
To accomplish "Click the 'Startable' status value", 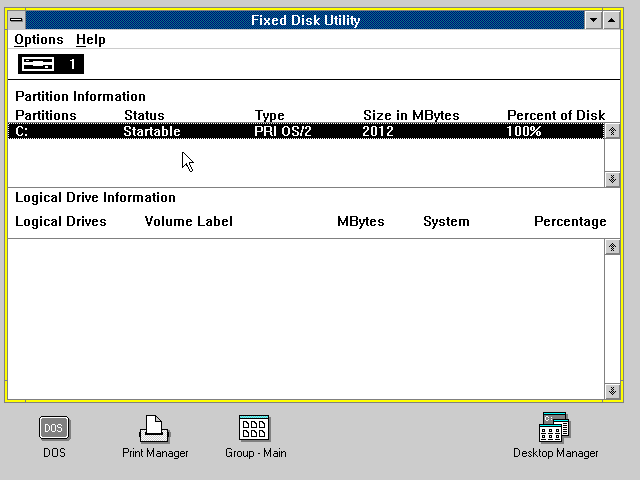I will pos(152,131).
